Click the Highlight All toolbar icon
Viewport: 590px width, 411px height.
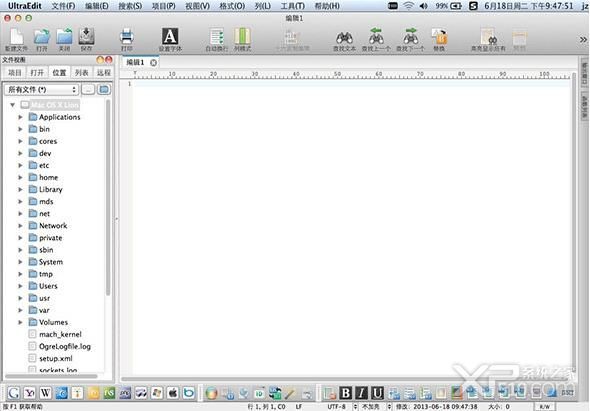coord(488,37)
